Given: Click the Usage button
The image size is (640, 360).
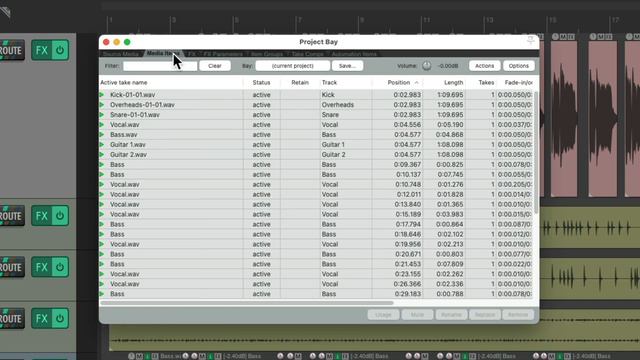Looking at the screenshot, I should click(x=383, y=315).
